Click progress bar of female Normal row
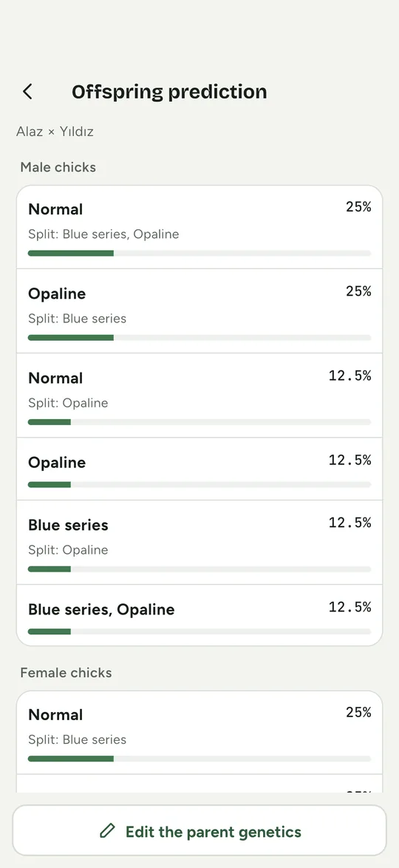 pos(199,759)
